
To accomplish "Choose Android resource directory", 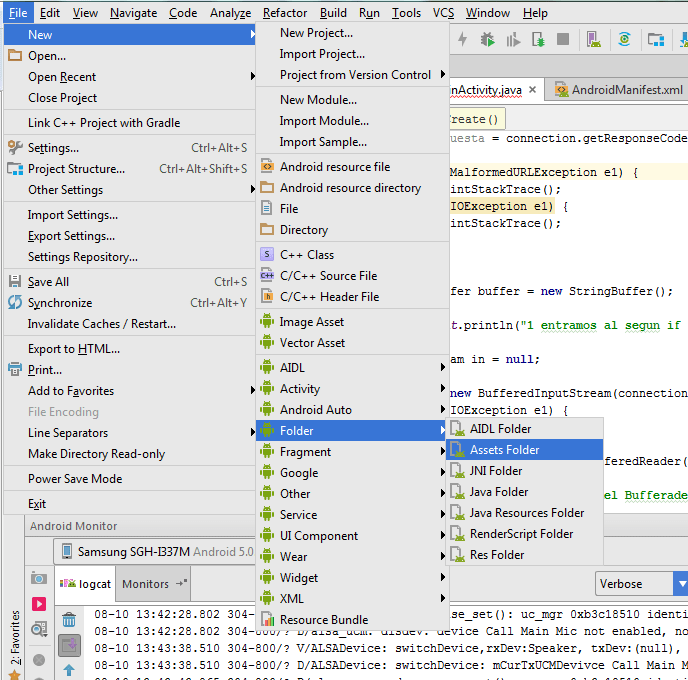I will pos(352,187).
